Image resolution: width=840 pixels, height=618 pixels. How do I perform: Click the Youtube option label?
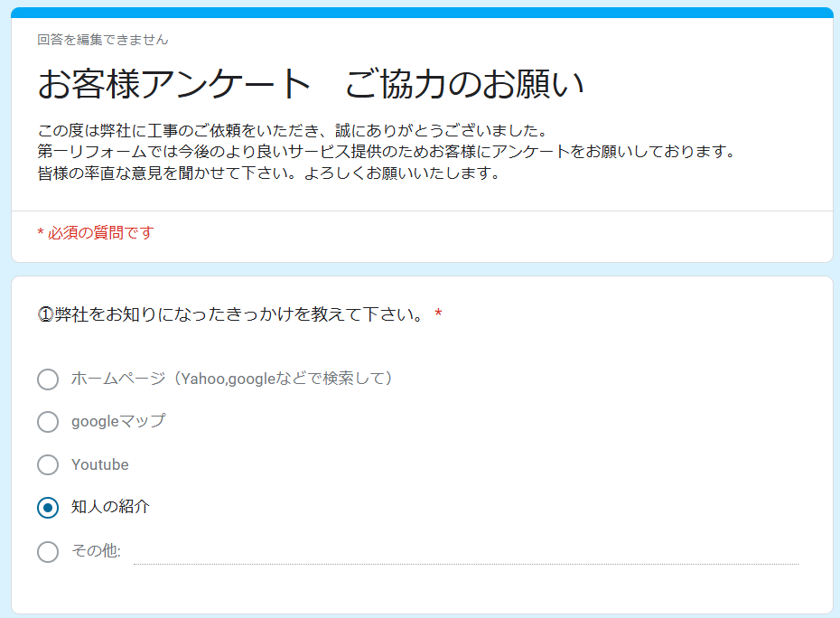(x=100, y=464)
